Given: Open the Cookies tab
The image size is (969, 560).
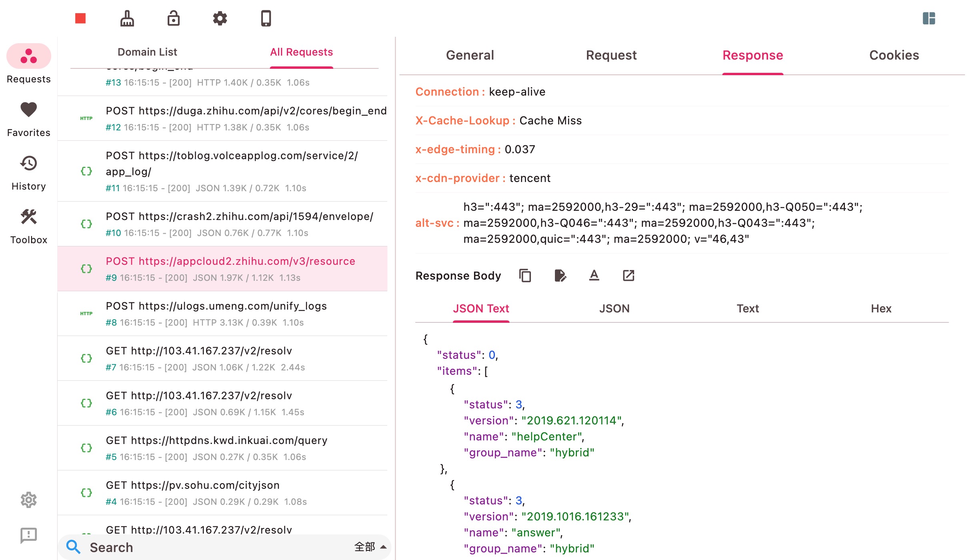Looking at the screenshot, I should click(x=894, y=55).
